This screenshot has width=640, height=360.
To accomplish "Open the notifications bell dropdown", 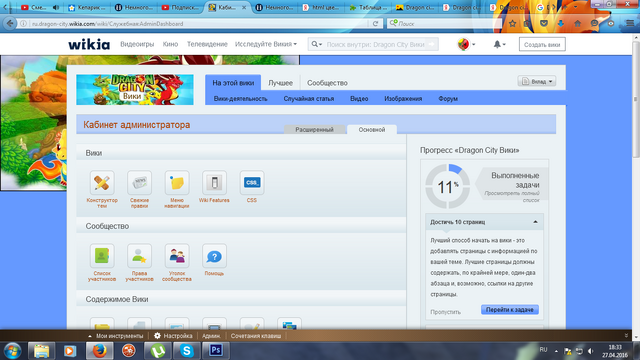I will coord(499,44).
